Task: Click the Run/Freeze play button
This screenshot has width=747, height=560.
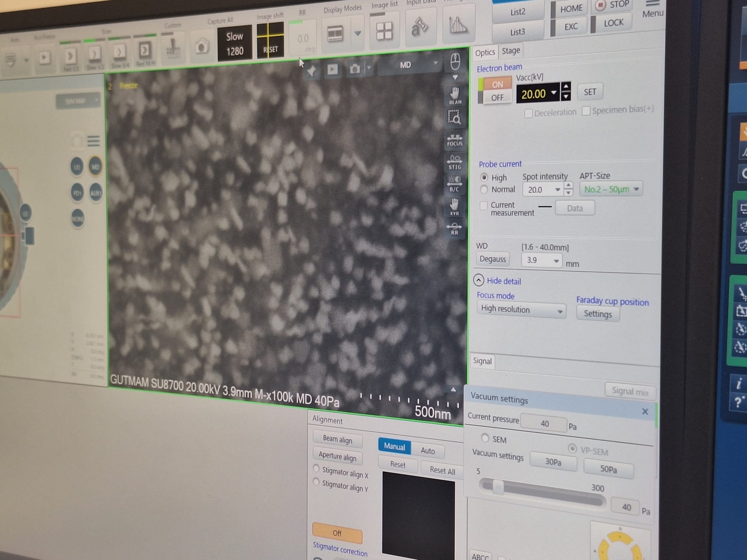Action: (x=45, y=58)
